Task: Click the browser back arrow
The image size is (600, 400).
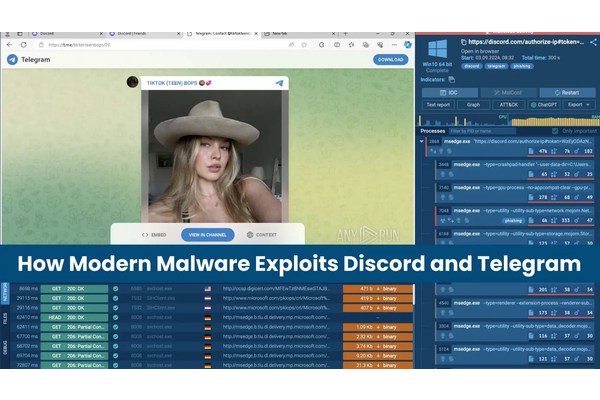Action: pos(10,45)
